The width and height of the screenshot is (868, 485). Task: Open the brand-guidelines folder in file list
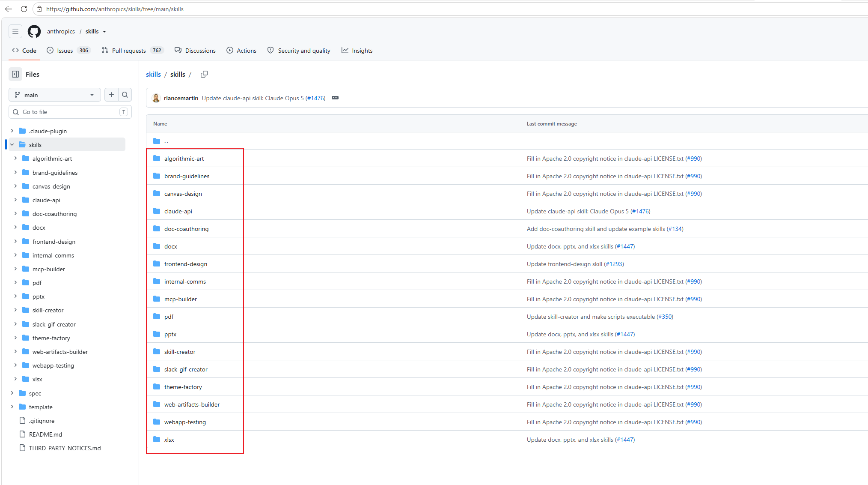[x=187, y=176]
